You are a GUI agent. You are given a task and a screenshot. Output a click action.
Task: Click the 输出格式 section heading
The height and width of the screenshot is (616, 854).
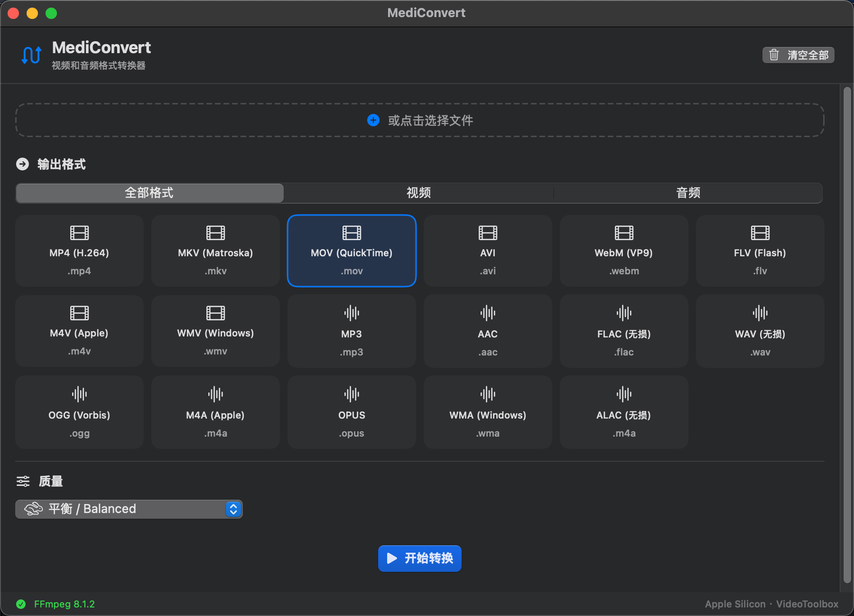pos(62,164)
